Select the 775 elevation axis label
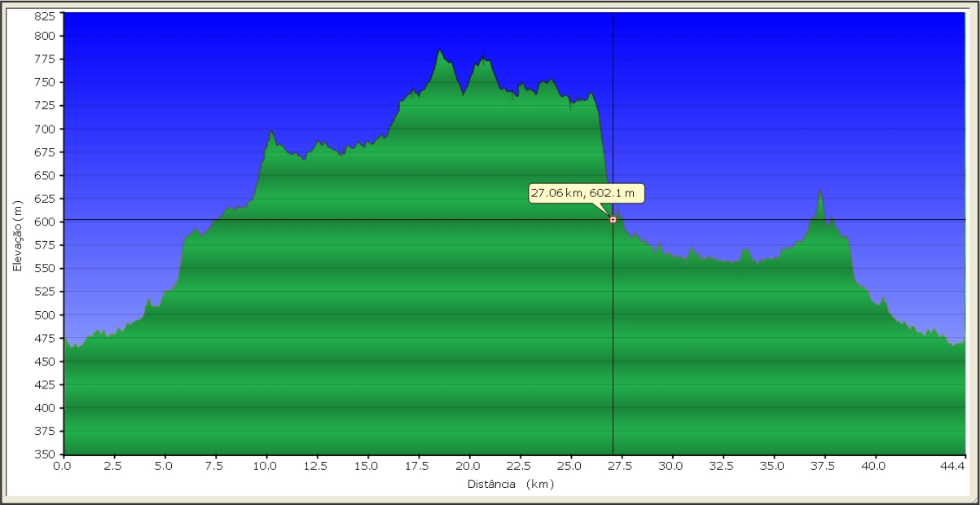Viewport: 980px width, 505px height. click(x=45, y=59)
